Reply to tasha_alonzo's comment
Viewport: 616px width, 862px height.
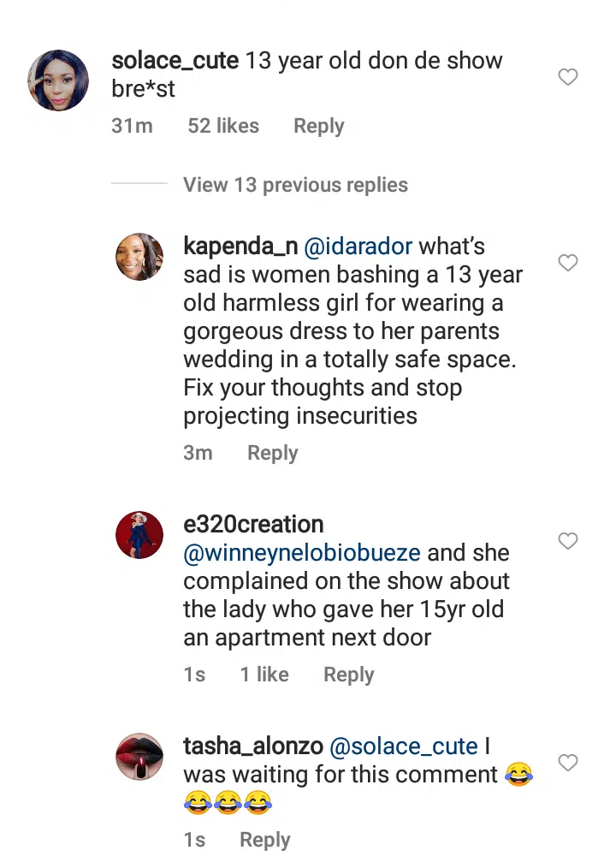tap(265, 840)
